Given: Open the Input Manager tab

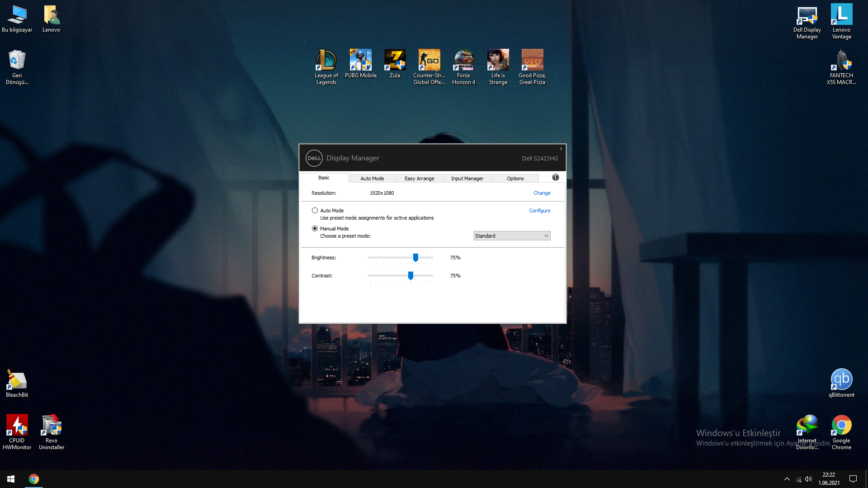Looking at the screenshot, I should pos(467,178).
